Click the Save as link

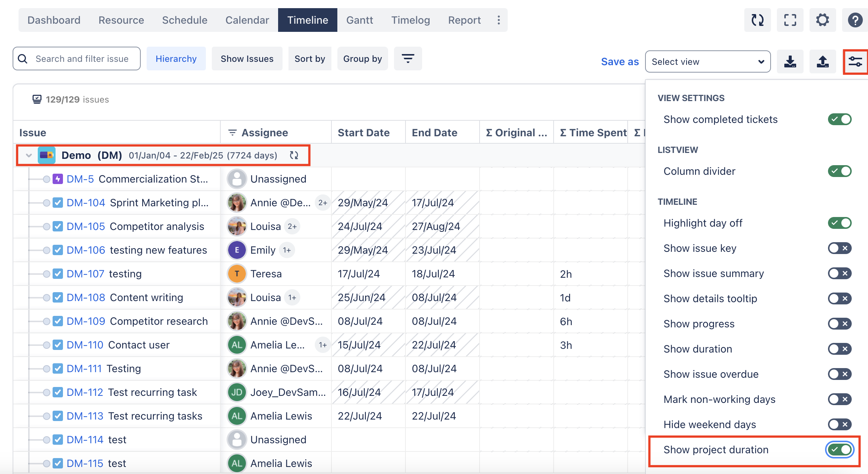click(x=620, y=61)
